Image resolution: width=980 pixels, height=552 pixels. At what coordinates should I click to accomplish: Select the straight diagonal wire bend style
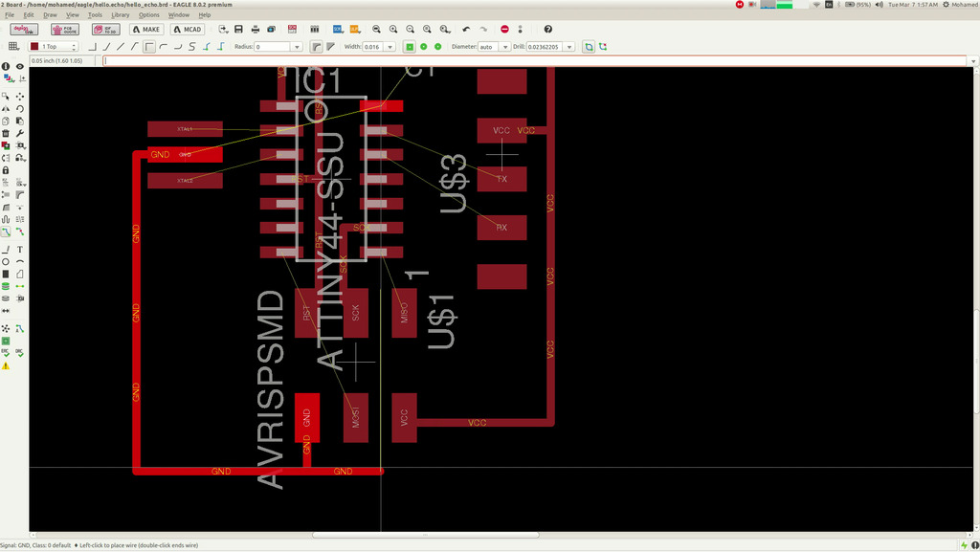tap(121, 47)
